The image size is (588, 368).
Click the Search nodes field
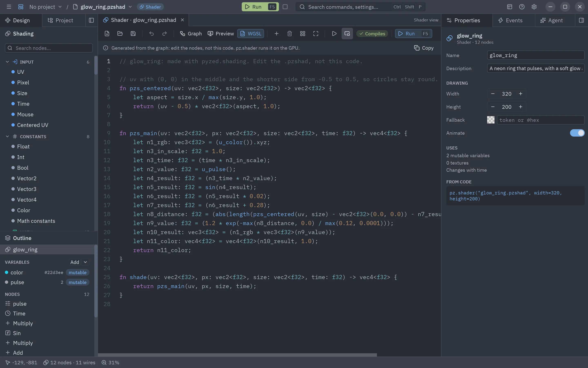(49, 48)
